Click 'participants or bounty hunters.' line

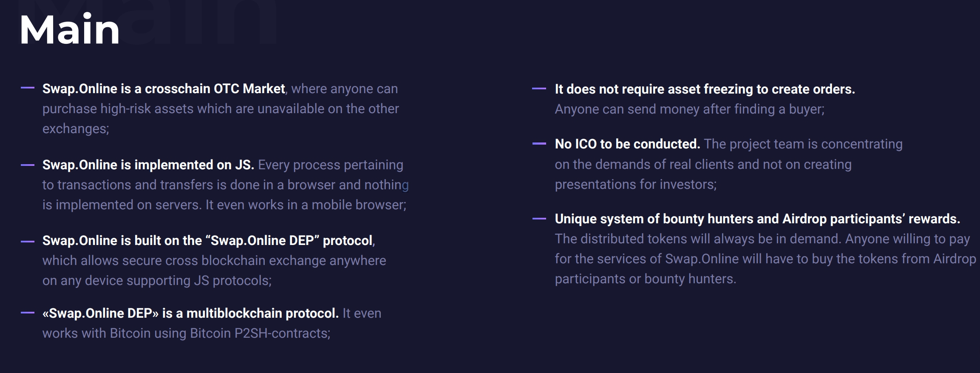(645, 279)
